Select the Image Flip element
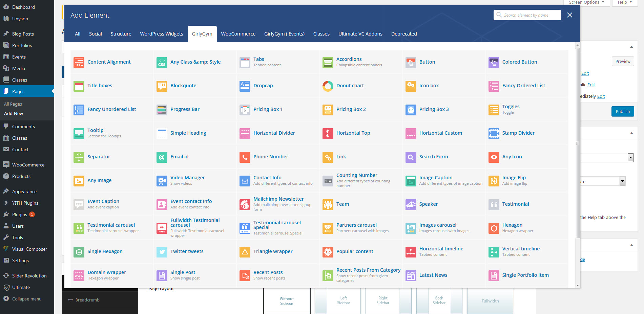644x314 pixels. [527, 181]
